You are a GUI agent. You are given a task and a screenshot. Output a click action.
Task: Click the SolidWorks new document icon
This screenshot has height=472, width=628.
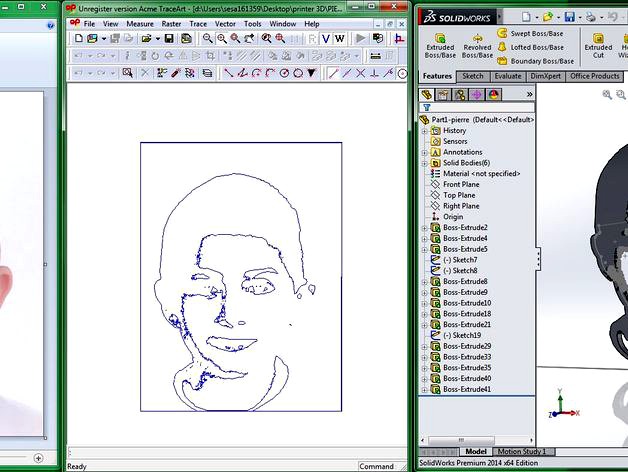(x=526, y=17)
